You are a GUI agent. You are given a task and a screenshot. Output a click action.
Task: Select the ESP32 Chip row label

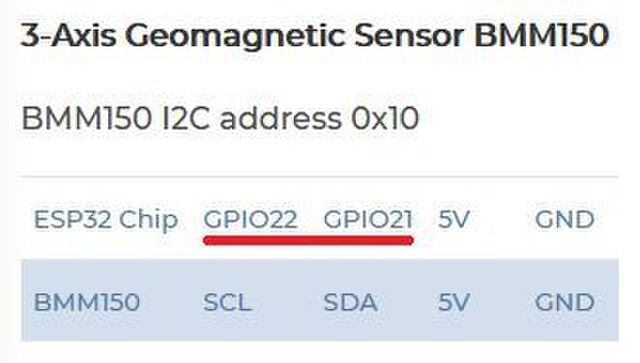[x=106, y=220]
